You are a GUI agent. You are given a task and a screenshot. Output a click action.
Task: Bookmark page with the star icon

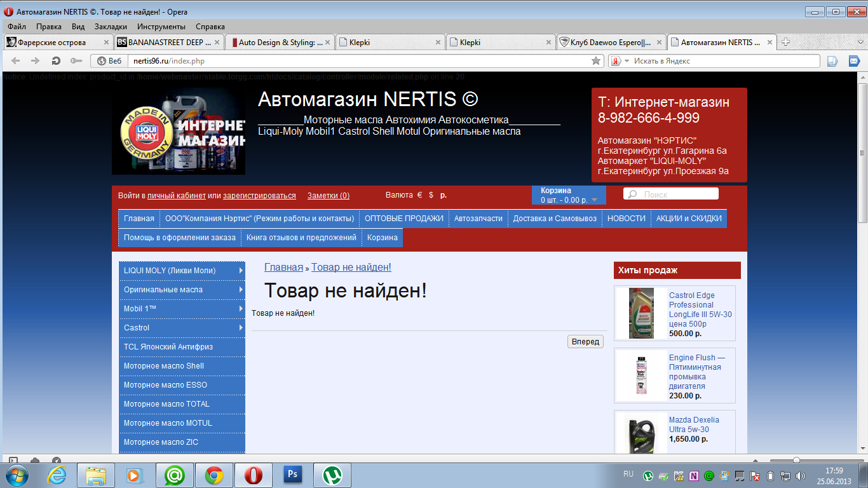pyautogui.click(x=595, y=61)
